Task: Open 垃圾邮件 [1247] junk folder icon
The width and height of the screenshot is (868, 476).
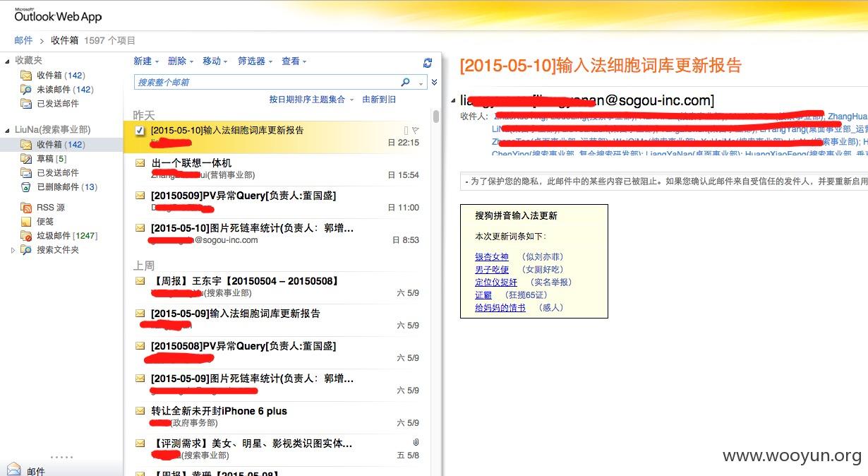Action: 26,236
